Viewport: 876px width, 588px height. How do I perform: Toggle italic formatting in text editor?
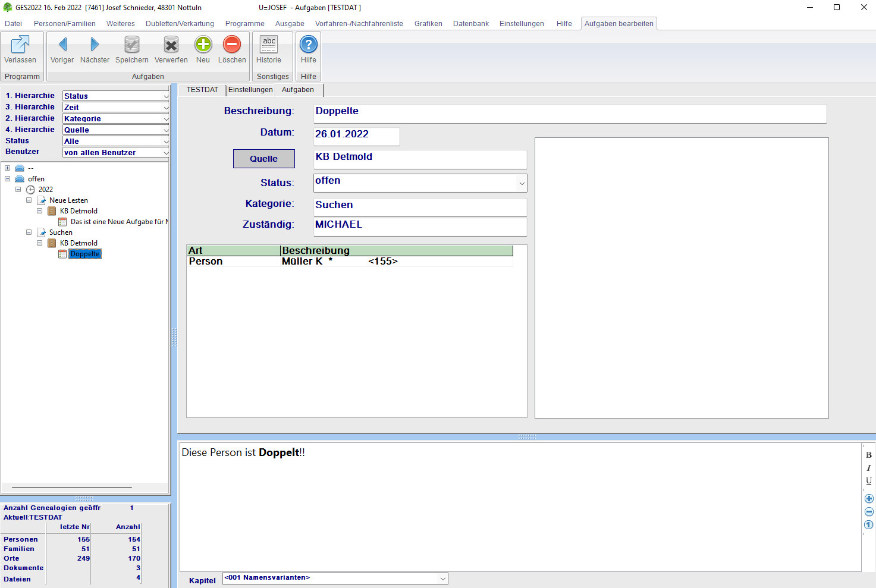[869, 468]
